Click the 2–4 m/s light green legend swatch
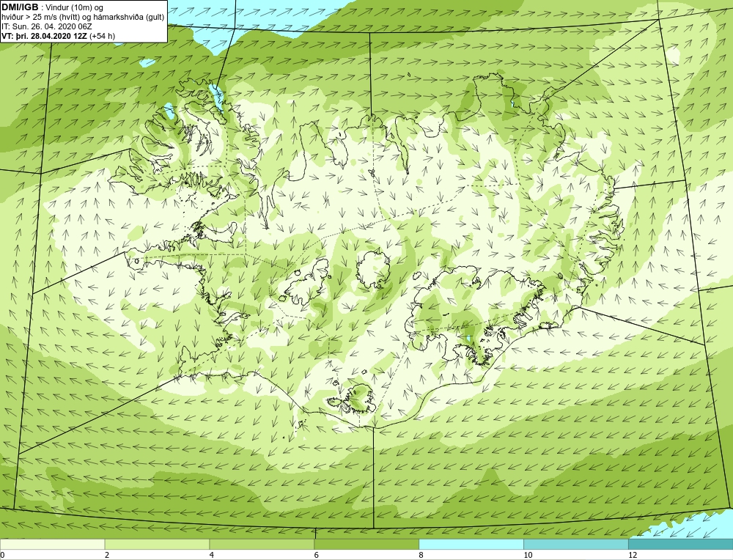The width and height of the screenshot is (733, 560). tap(157, 544)
